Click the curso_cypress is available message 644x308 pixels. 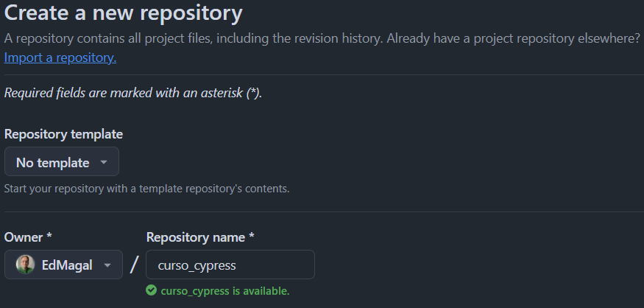pos(224,290)
